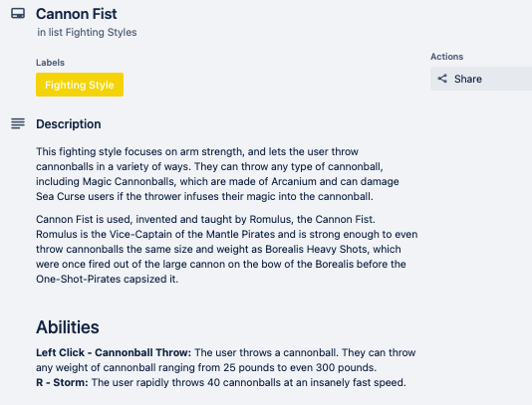
Task: Click bold Left Click - Cannonball Throw text
Action: (114, 352)
